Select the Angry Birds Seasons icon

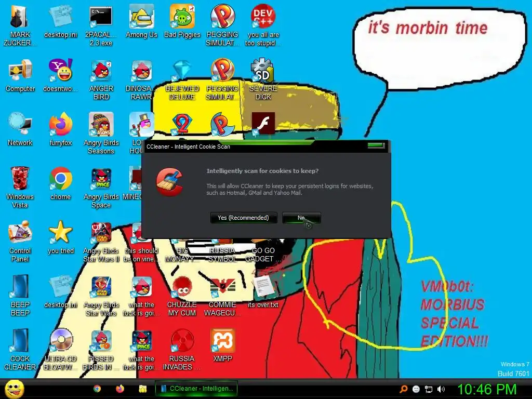pyautogui.click(x=101, y=134)
